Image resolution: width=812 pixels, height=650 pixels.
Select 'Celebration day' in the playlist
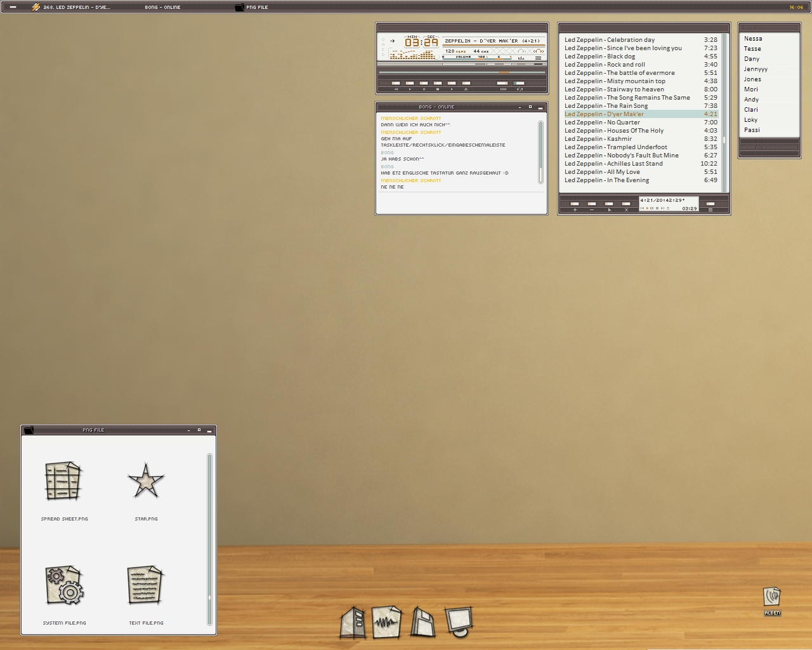[641, 40]
